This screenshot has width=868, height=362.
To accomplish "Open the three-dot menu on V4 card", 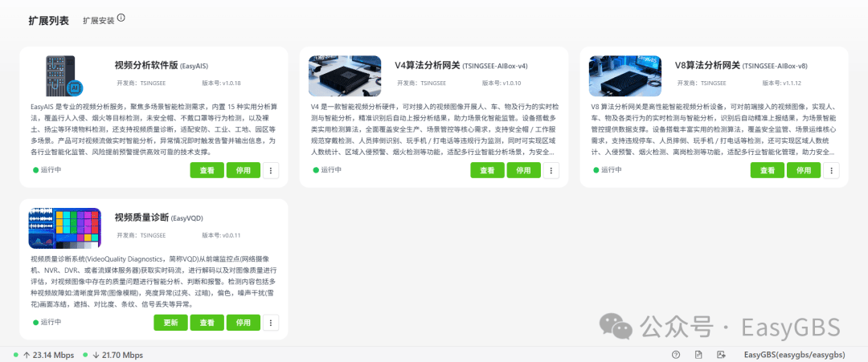I will coord(551,170).
